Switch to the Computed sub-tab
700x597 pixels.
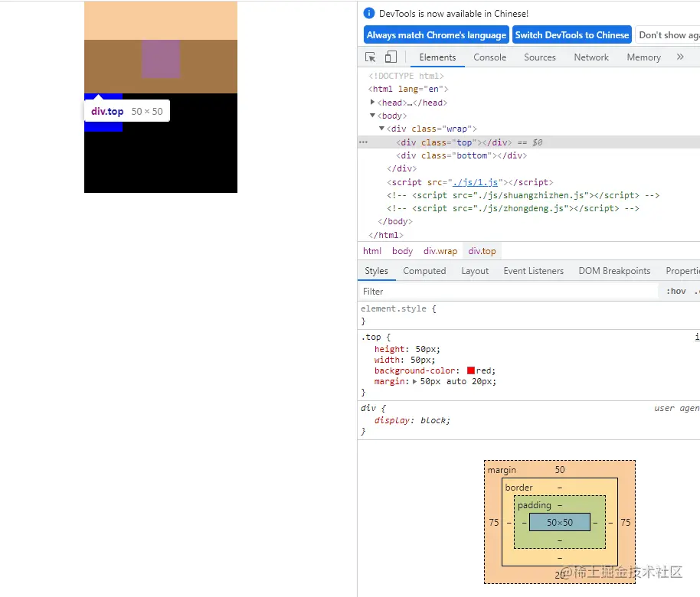pos(424,271)
